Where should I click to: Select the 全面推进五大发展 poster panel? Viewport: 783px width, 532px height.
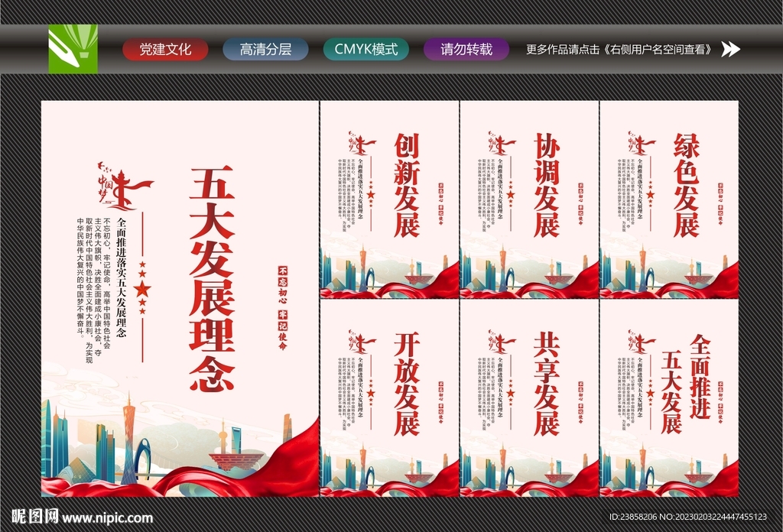pos(669,398)
